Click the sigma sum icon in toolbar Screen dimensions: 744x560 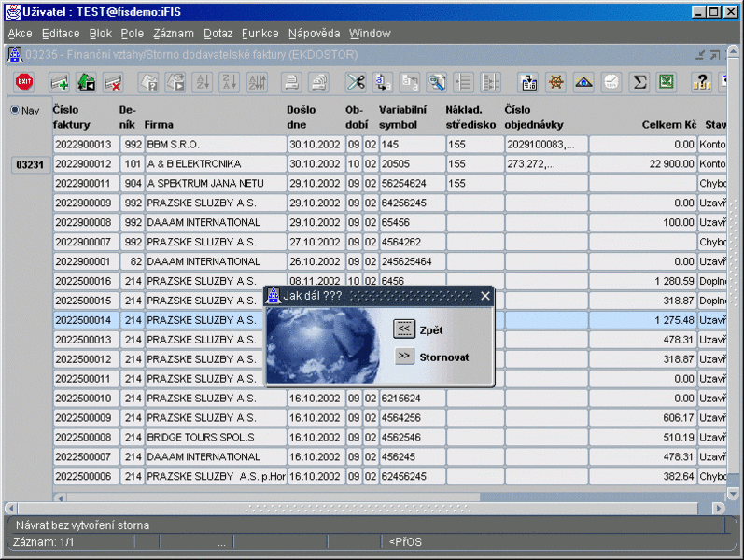click(x=639, y=82)
